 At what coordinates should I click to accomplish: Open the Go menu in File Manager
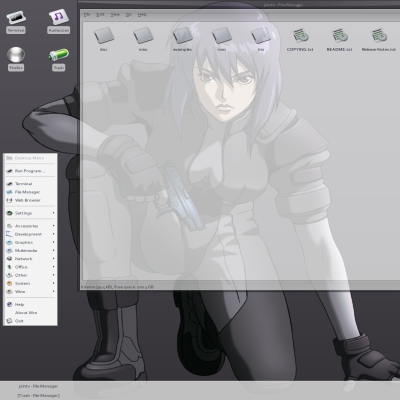pyautogui.click(x=129, y=15)
